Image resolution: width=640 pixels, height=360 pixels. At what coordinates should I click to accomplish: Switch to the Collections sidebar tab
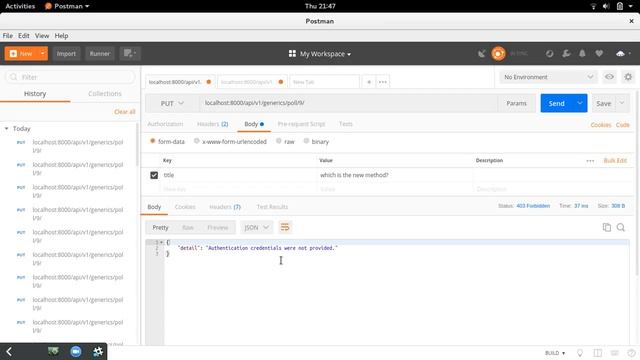click(105, 93)
